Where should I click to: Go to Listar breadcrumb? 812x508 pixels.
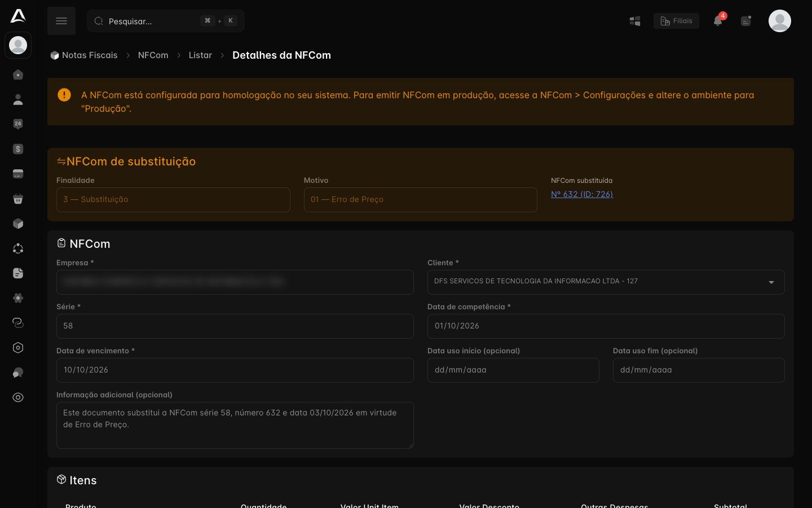[x=200, y=55]
